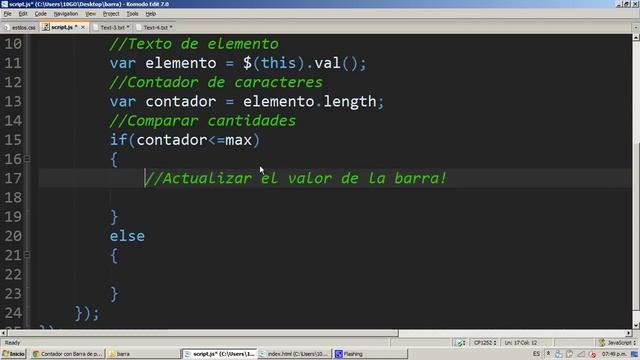Click the comment Contador de caracteres
This screenshot has height=360, width=640.
pyautogui.click(x=216, y=82)
